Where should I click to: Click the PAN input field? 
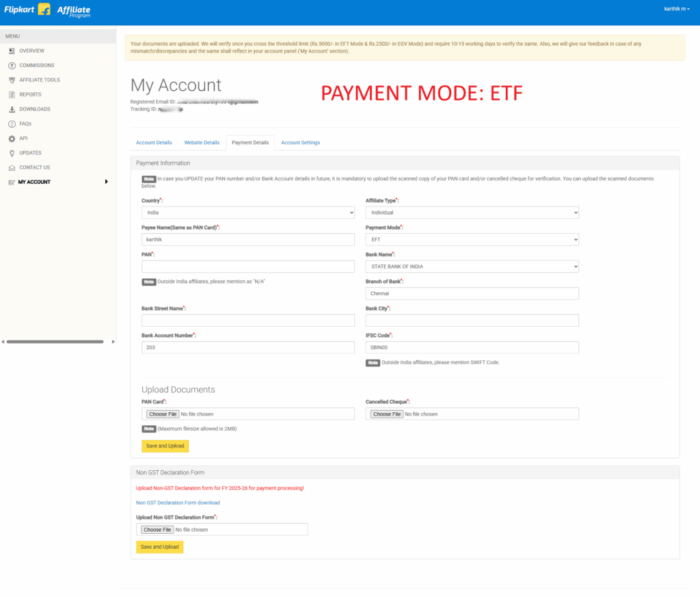point(248,267)
